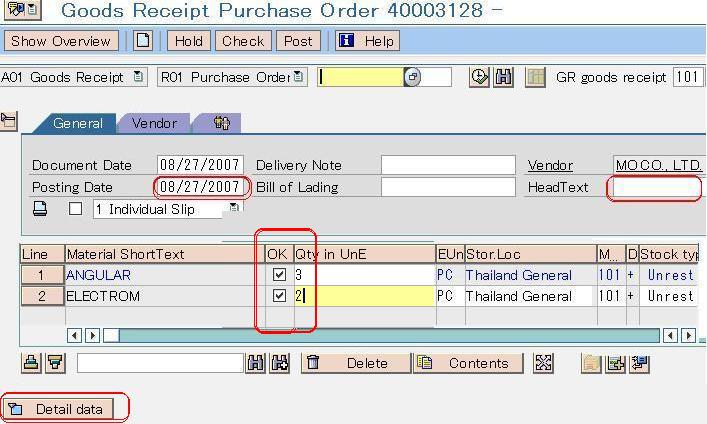The image size is (707, 424).
Task: Click the greyed grid icon beside GR goods receipt
Action: point(535,77)
